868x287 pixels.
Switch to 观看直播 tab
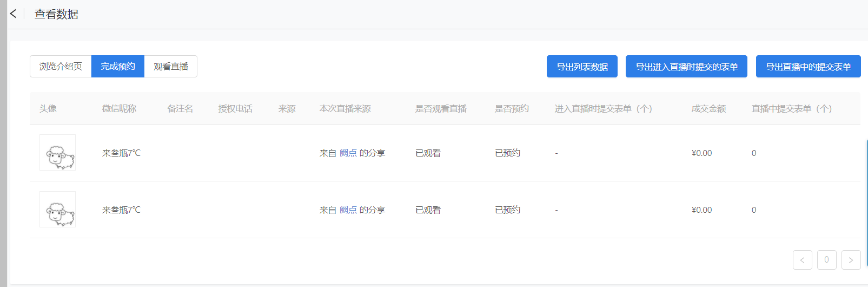pos(171,66)
